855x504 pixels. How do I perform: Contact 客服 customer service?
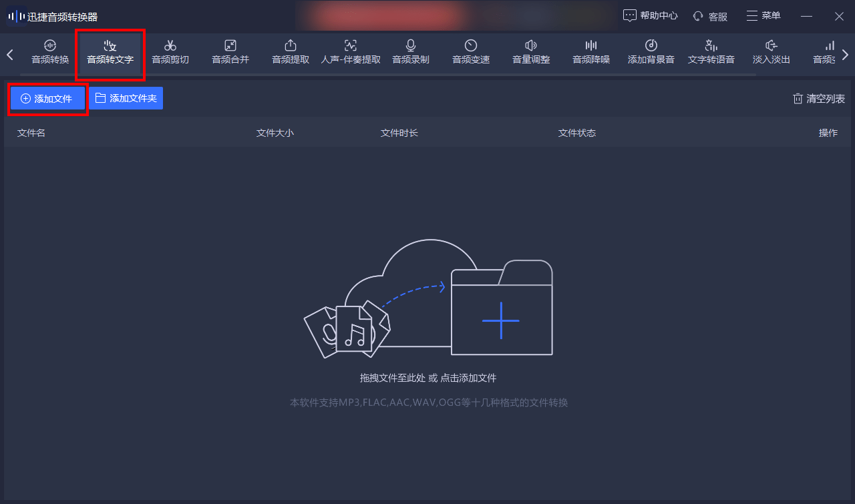coord(710,16)
